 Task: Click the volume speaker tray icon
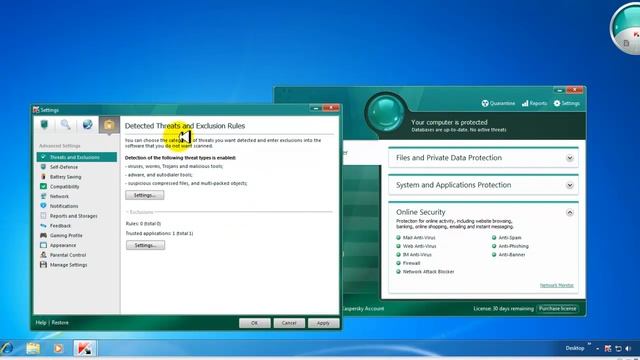click(x=629, y=348)
